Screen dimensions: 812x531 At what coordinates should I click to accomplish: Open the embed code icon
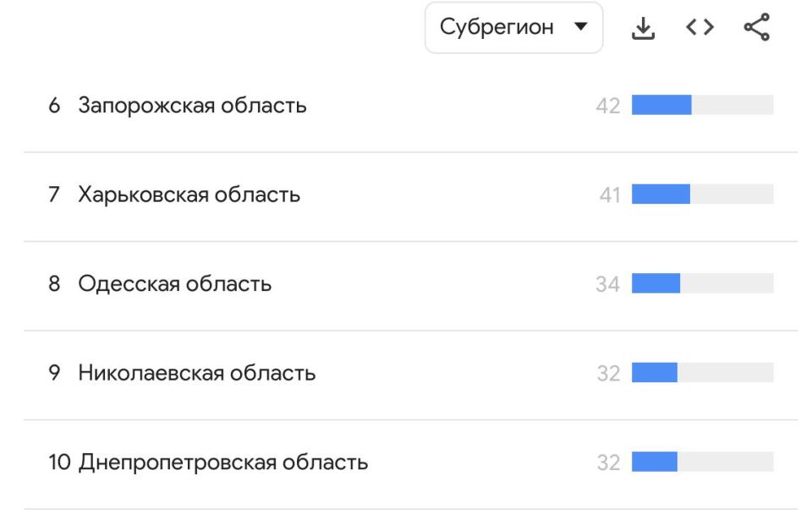point(700,28)
